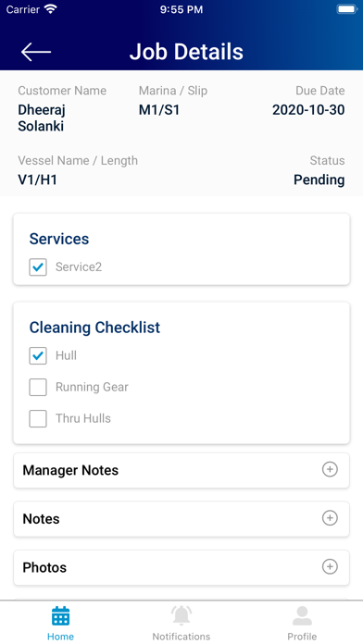This screenshot has width=363, height=644.
Task: Tap the due date 2020-10-30
Action: (x=308, y=110)
